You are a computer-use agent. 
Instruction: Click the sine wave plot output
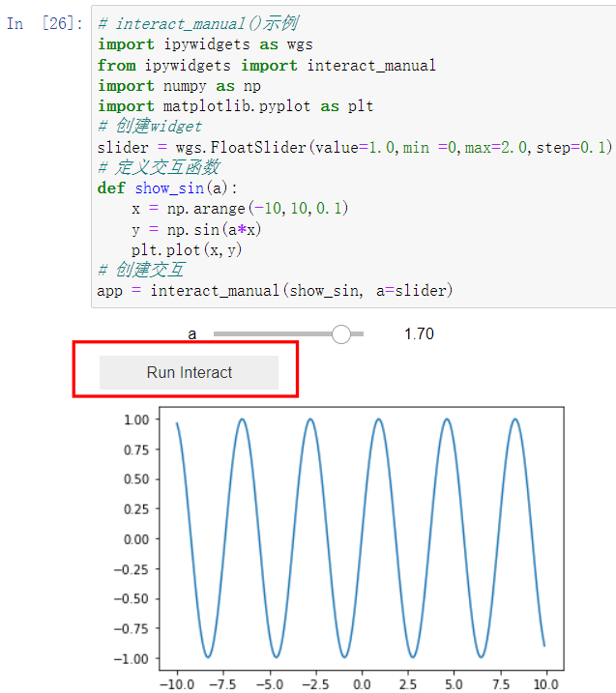tap(360, 538)
